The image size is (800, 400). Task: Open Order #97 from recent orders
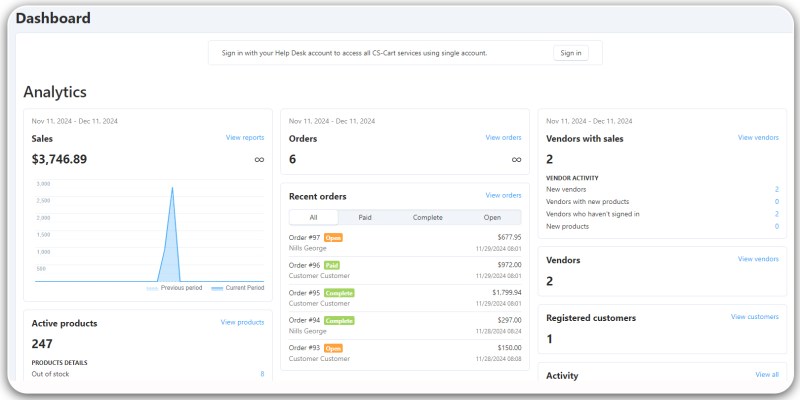pyautogui.click(x=305, y=237)
